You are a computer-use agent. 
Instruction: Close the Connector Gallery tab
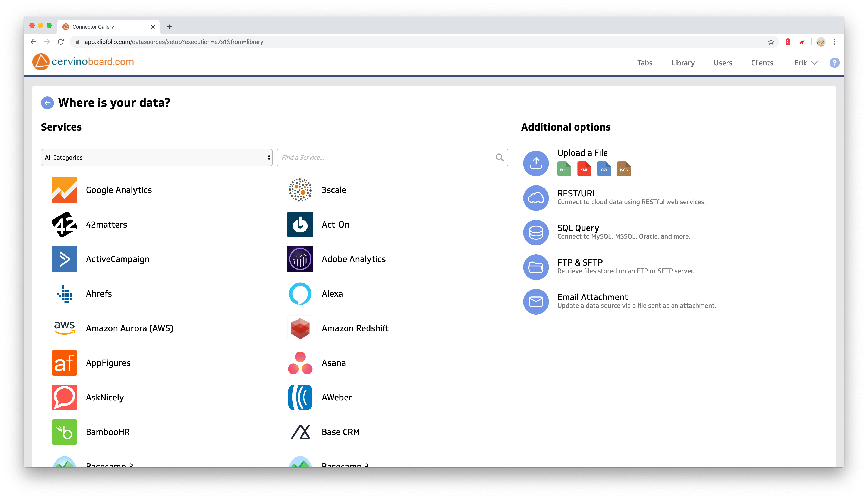click(153, 27)
